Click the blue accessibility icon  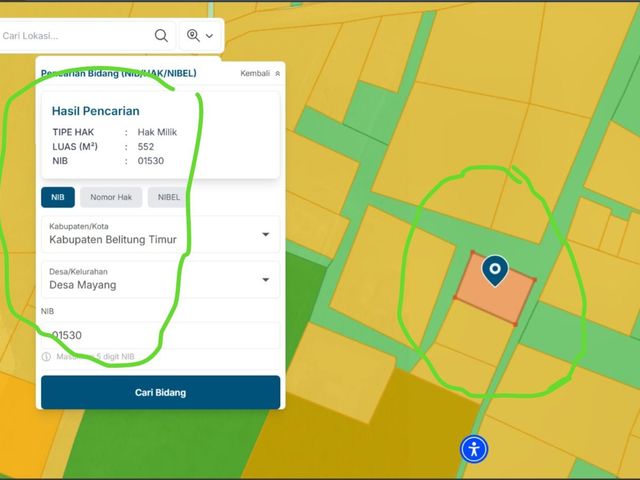(474, 449)
